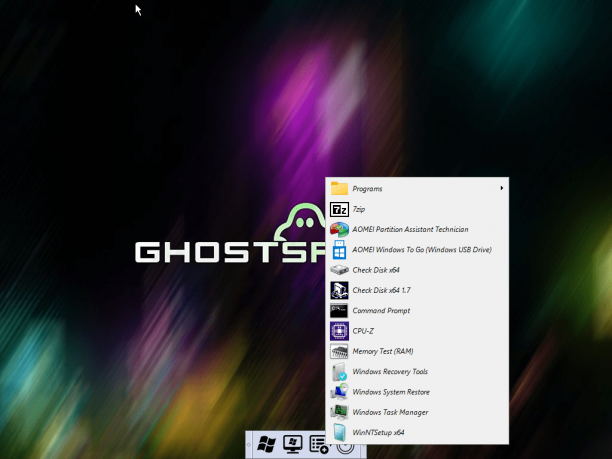Click the Windows flag start icon
This screenshot has height=459, width=612.
pyautogui.click(x=267, y=445)
